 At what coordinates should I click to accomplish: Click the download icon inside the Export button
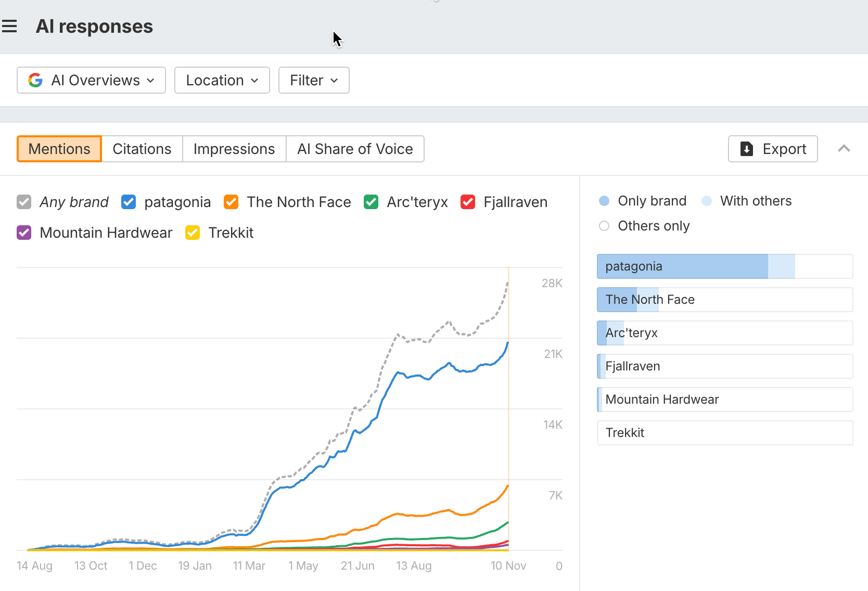[x=746, y=149]
